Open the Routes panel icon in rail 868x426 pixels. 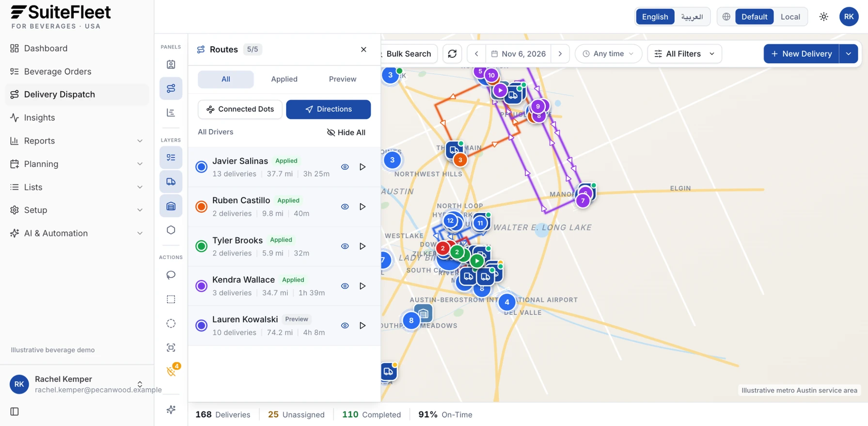(171, 88)
